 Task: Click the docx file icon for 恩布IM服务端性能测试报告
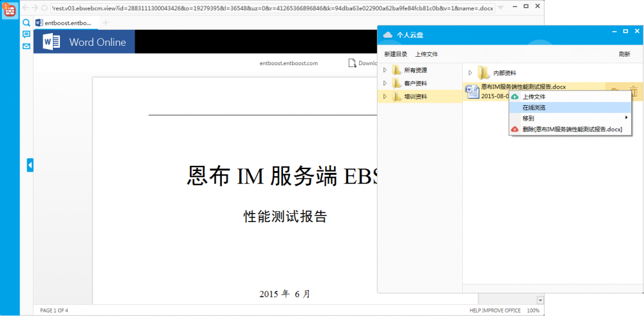[x=472, y=92]
